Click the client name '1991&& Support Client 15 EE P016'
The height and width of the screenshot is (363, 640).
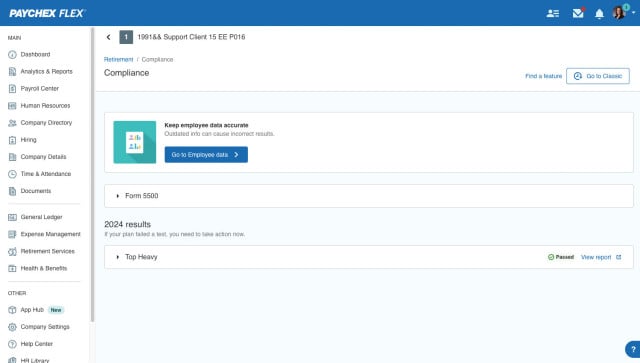click(191, 37)
